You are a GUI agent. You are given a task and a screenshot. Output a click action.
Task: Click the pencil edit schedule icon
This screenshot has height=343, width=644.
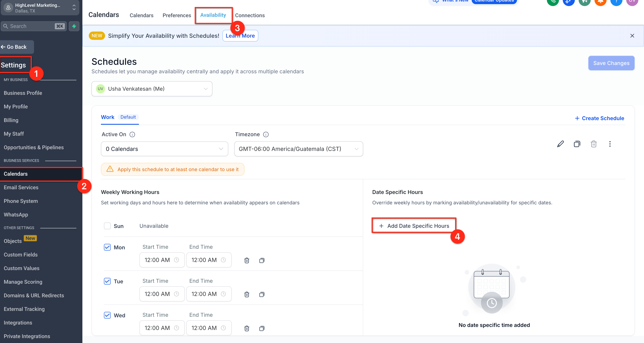(x=560, y=144)
